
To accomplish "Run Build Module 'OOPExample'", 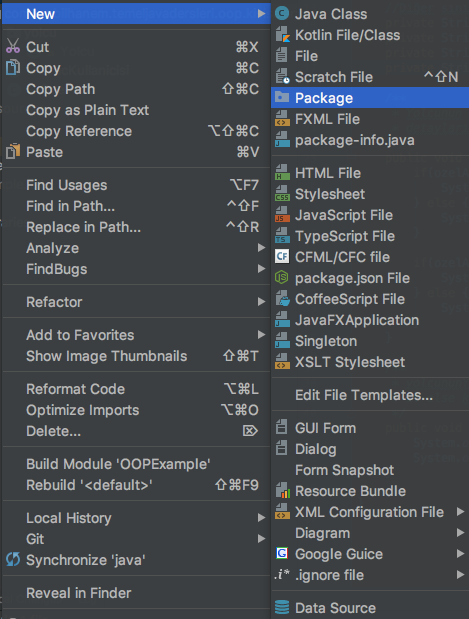I will (136, 464).
